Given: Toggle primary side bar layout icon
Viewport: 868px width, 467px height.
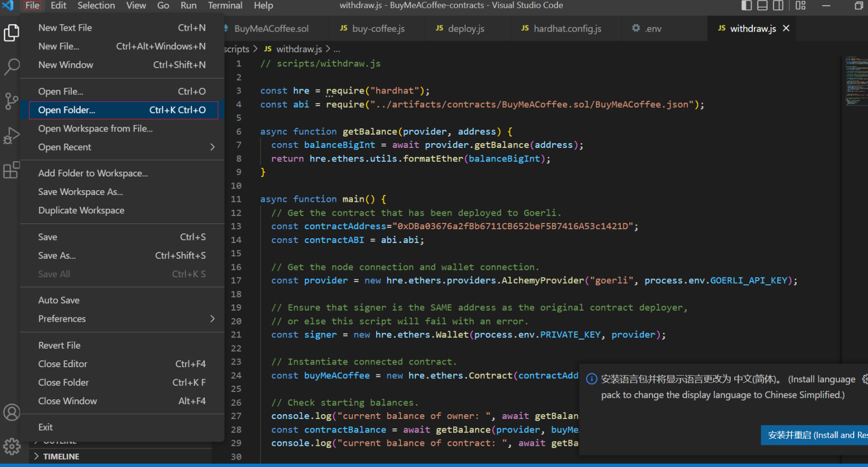Looking at the screenshot, I should pyautogui.click(x=746, y=6).
